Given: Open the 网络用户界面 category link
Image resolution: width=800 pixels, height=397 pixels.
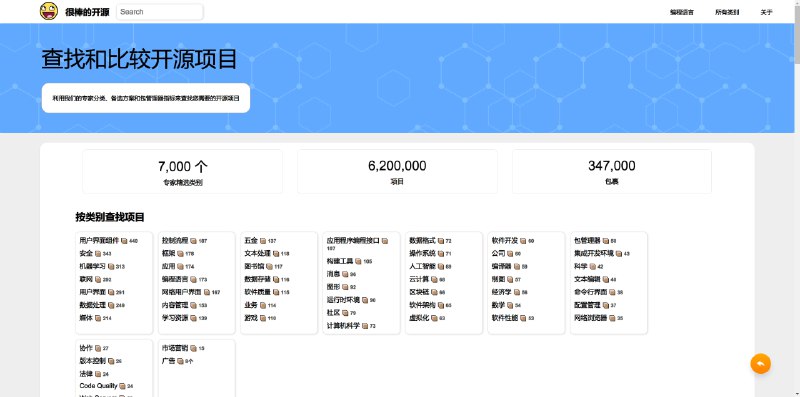Looking at the screenshot, I should [x=182, y=292].
